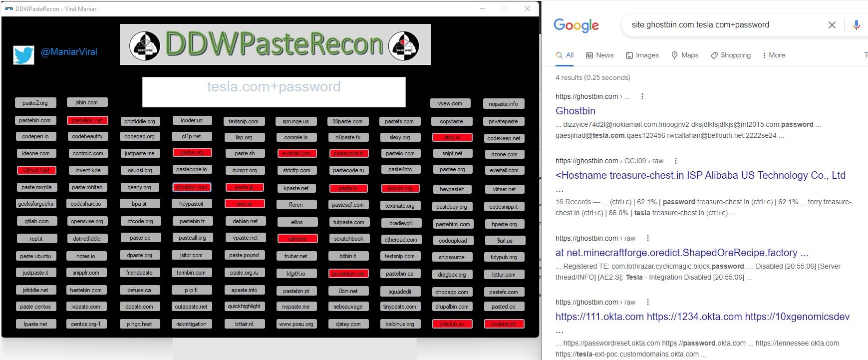Screen dimensions: 868x360
Task: Open the Images tab
Action: [642, 55]
